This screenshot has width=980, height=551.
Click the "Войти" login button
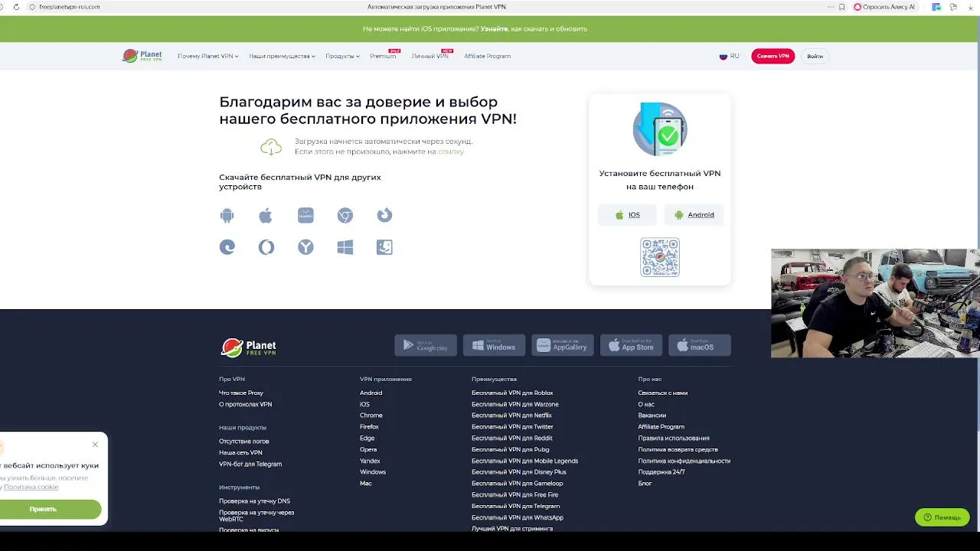(815, 56)
